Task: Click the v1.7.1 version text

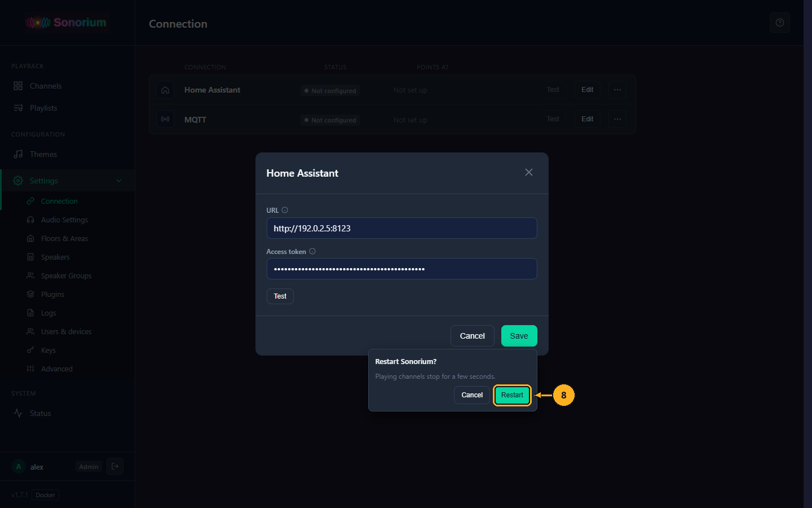Action: [x=19, y=495]
